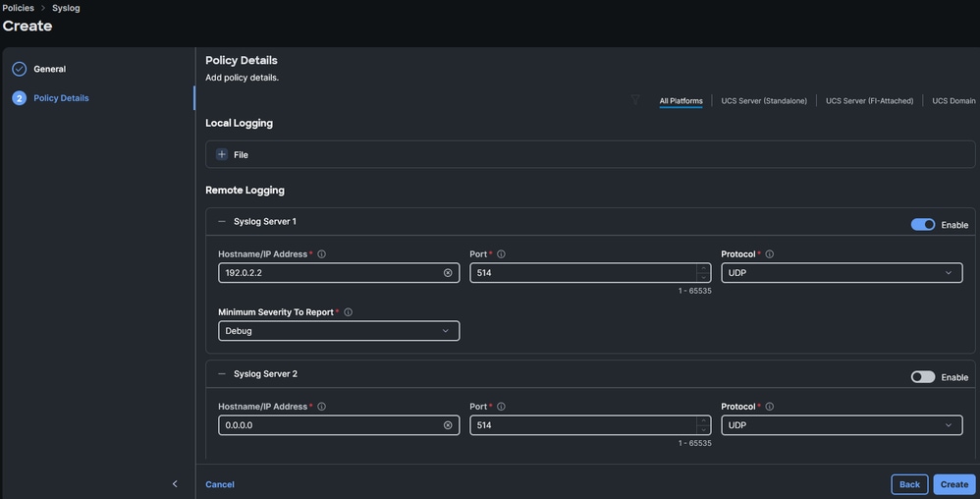
Task: Open info icon for Server 2 Protocol
Action: pyautogui.click(x=770, y=407)
